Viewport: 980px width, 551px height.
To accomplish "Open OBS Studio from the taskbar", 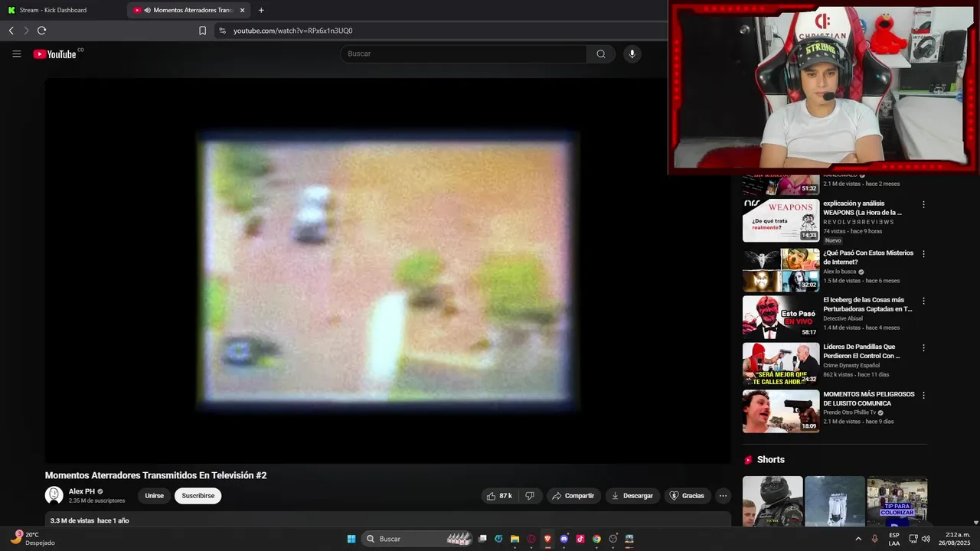I will 613,539.
